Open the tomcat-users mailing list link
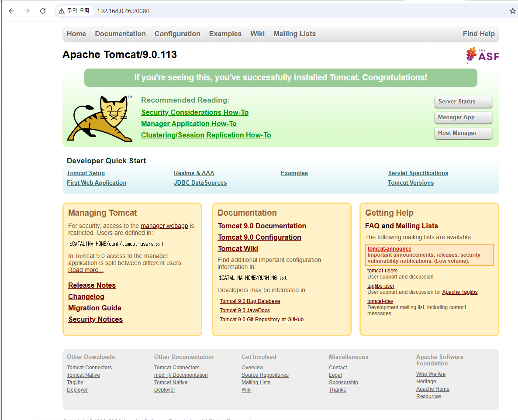Screen dimensions: 518x420 pos(382,270)
